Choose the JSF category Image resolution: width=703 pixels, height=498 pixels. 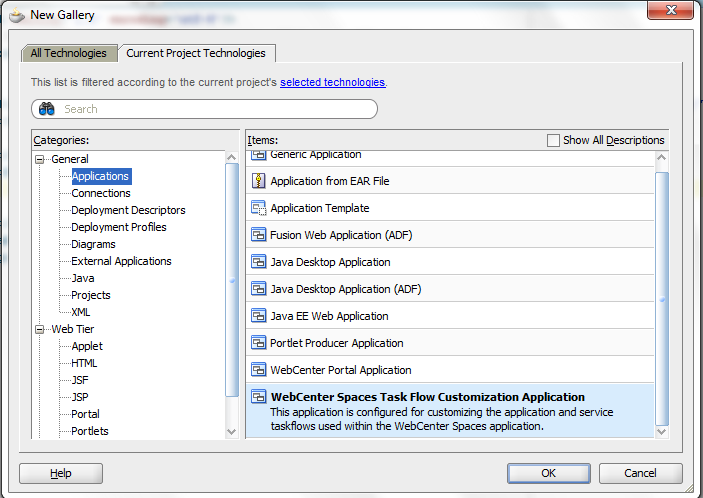(80, 381)
